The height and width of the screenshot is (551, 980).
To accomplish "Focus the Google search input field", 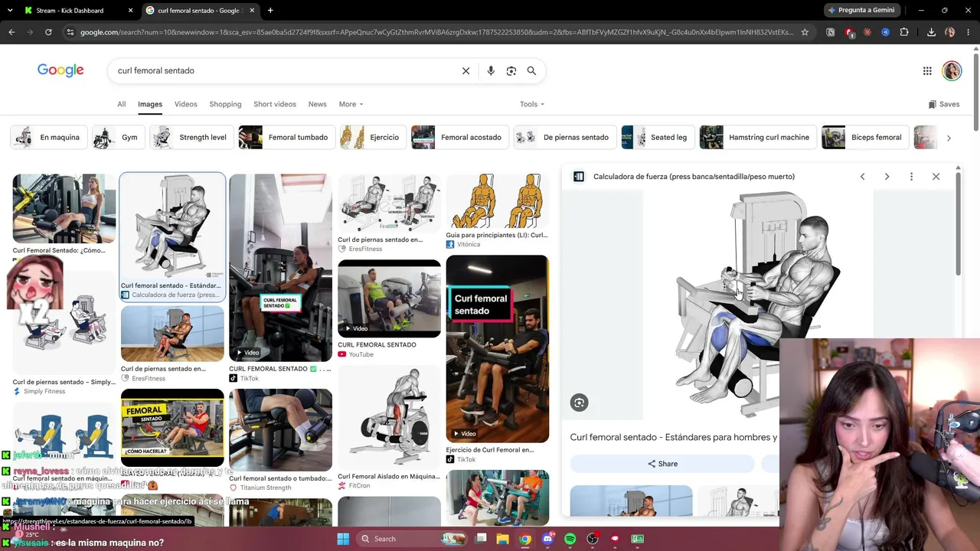I will pos(283,70).
